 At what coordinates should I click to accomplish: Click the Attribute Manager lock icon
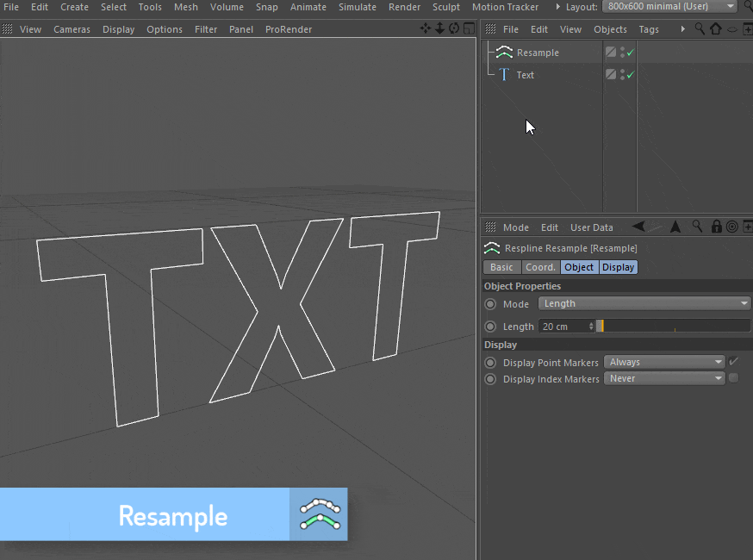click(x=715, y=227)
